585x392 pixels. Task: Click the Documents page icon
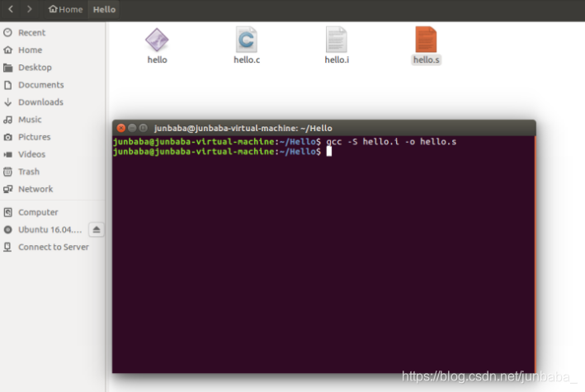7,85
